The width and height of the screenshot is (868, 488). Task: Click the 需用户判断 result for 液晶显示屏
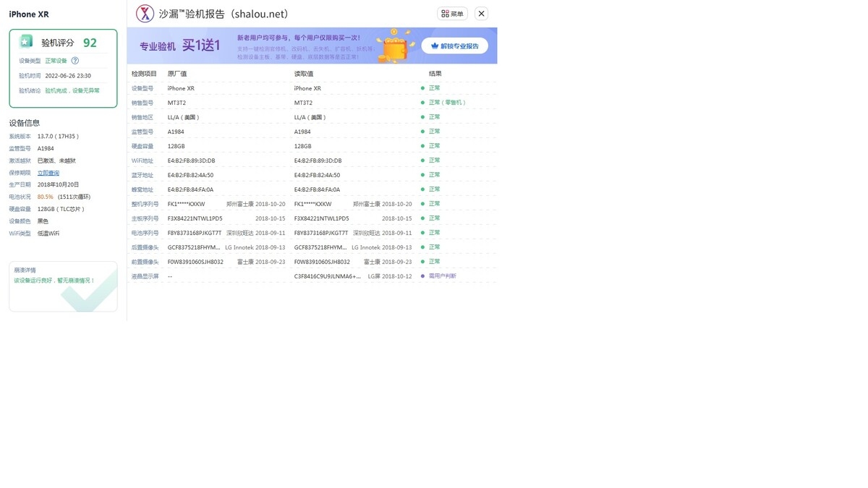pos(442,276)
